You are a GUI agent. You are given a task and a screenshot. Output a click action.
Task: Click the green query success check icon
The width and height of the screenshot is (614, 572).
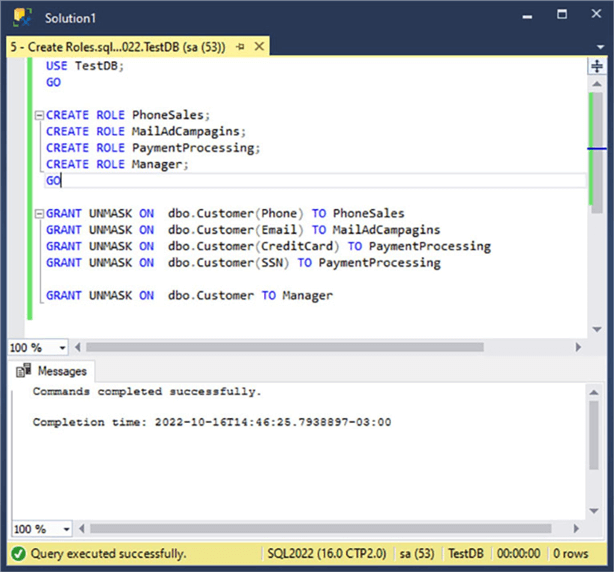[x=18, y=554]
